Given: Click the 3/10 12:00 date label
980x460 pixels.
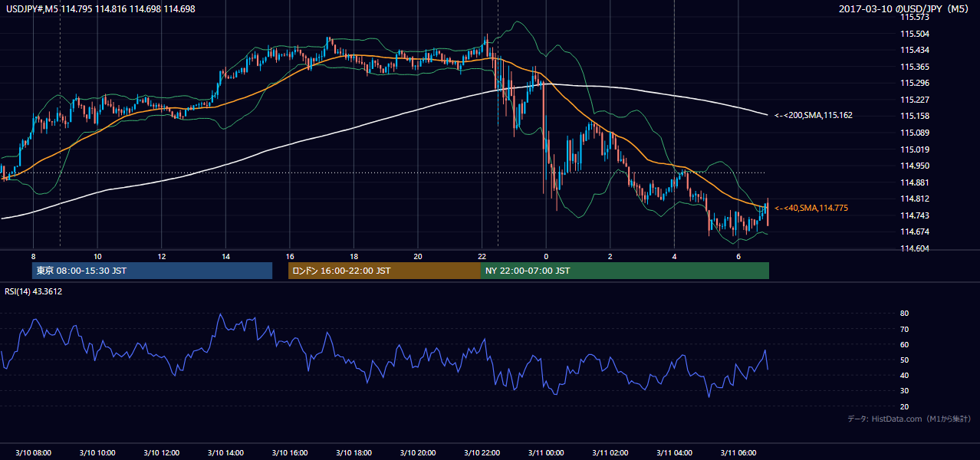Looking at the screenshot, I should pyautogui.click(x=161, y=453).
